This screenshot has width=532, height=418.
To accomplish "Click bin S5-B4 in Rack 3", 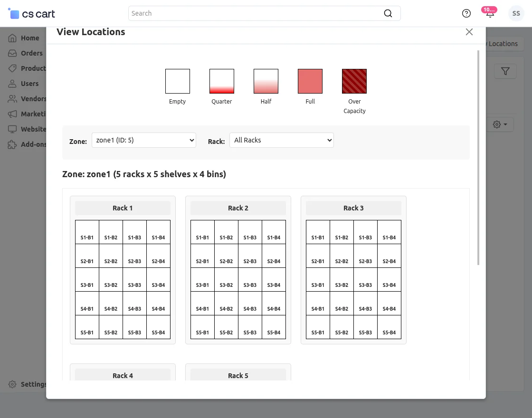I will 389,327.
